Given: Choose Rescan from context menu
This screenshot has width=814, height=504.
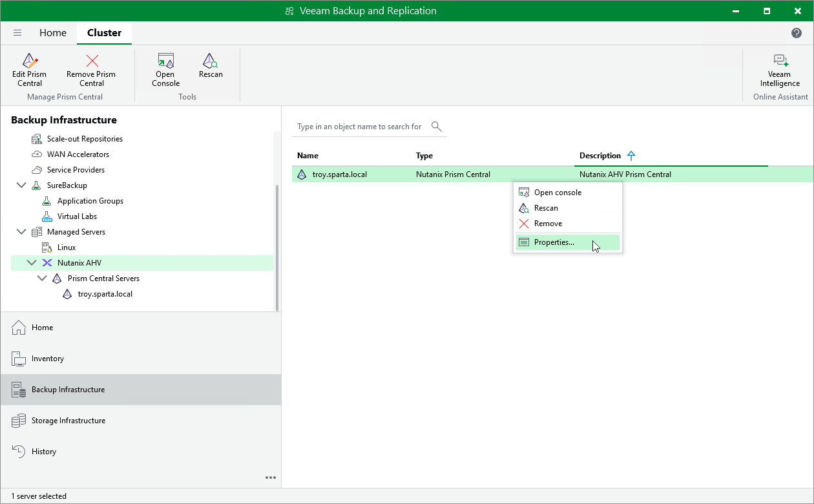Looking at the screenshot, I should click(x=567, y=208).
